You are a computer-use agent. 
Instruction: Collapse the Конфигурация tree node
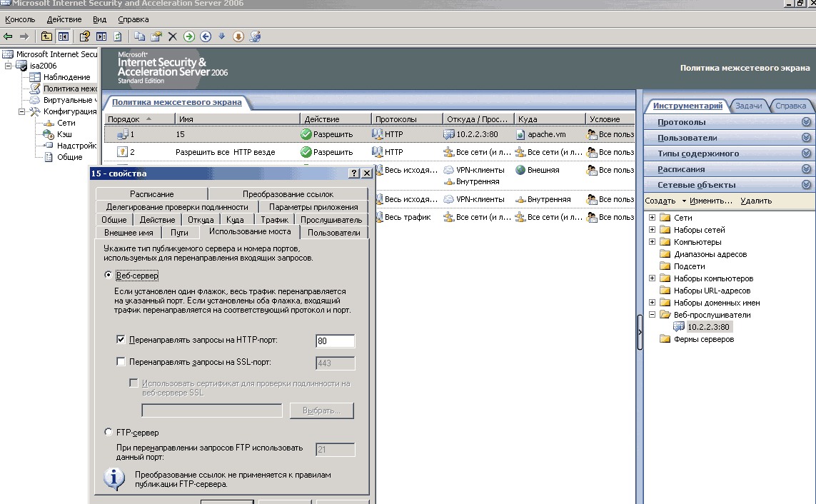pos(21,111)
